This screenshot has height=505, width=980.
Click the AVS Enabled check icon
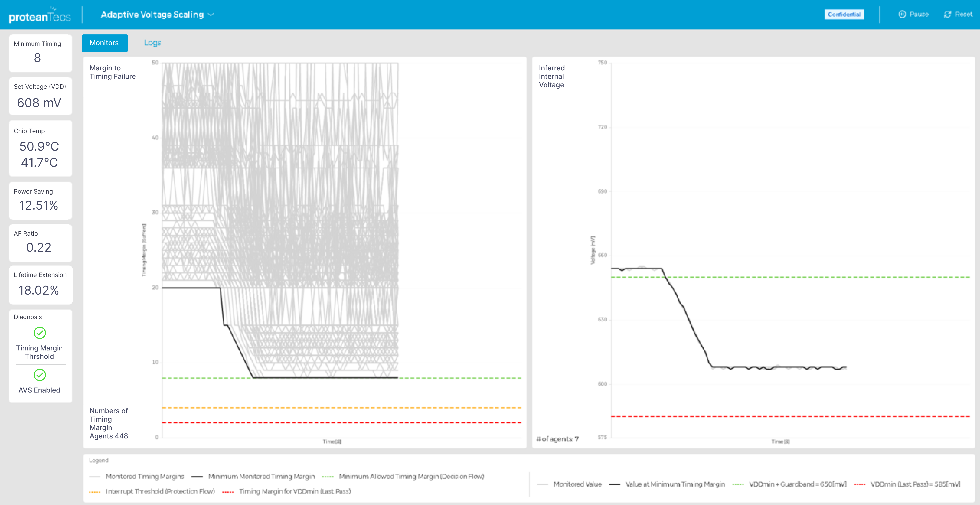click(40, 375)
